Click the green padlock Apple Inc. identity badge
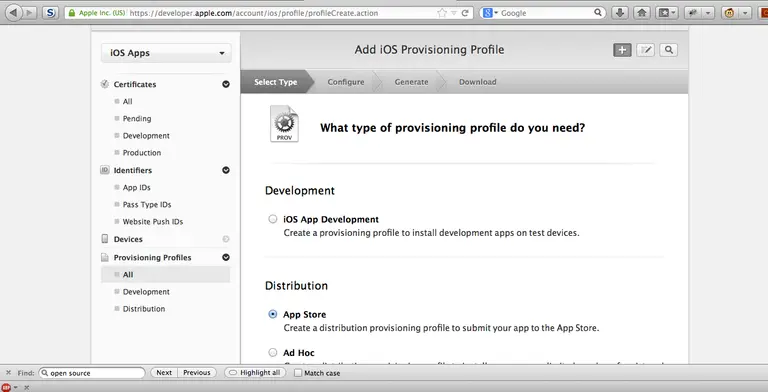The width and height of the screenshot is (768, 392). [96, 13]
